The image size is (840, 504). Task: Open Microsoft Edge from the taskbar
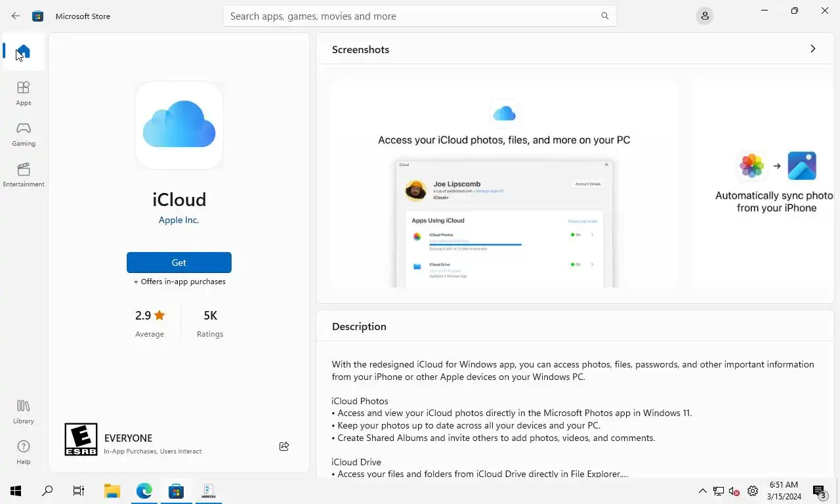pos(144,491)
